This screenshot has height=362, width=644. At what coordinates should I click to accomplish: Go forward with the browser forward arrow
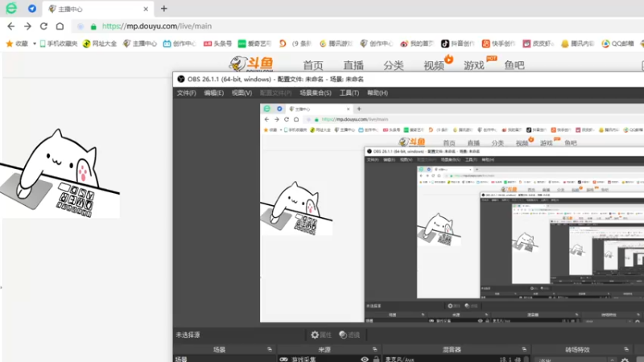27,27
